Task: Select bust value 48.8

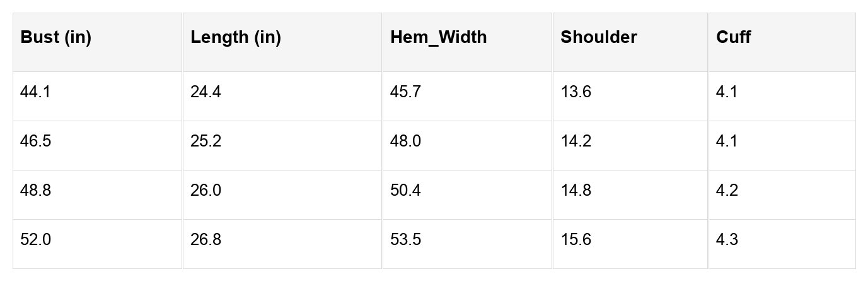Action: point(35,191)
